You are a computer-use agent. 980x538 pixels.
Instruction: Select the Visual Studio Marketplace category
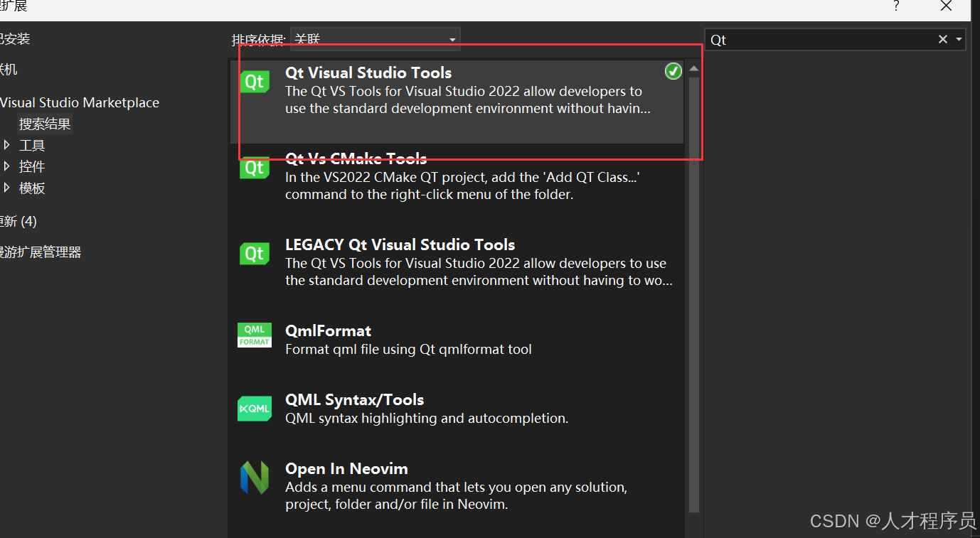(80, 103)
